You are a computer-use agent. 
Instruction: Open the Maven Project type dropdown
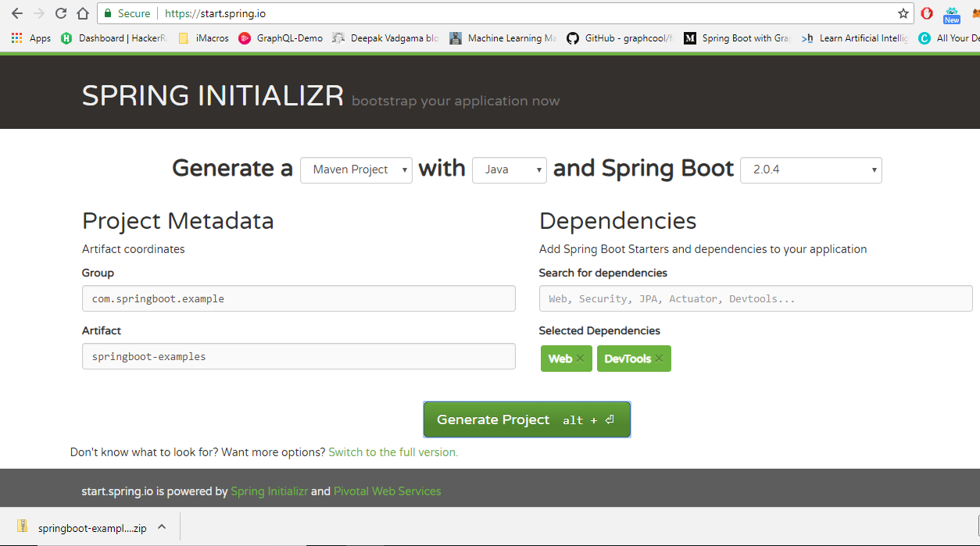pos(356,170)
